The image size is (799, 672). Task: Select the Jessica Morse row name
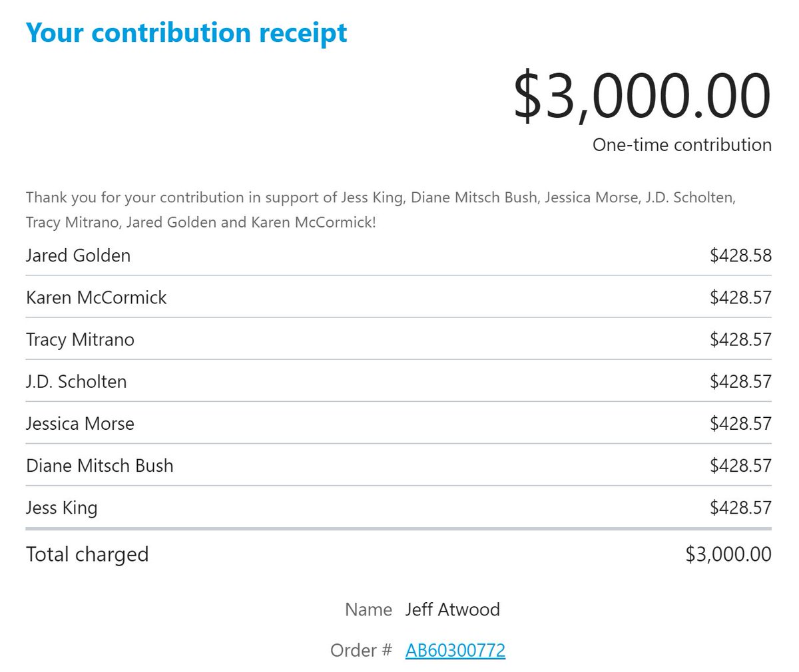[80, 423]
